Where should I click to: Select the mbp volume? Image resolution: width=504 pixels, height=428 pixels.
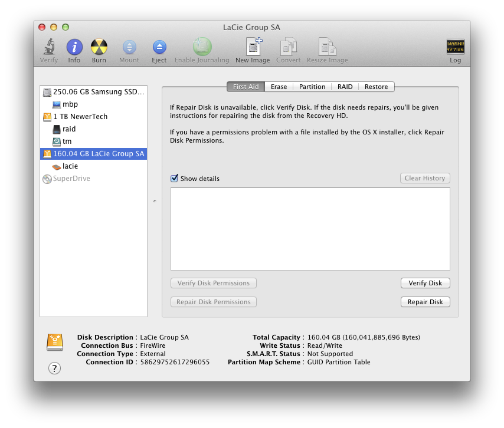93,104
